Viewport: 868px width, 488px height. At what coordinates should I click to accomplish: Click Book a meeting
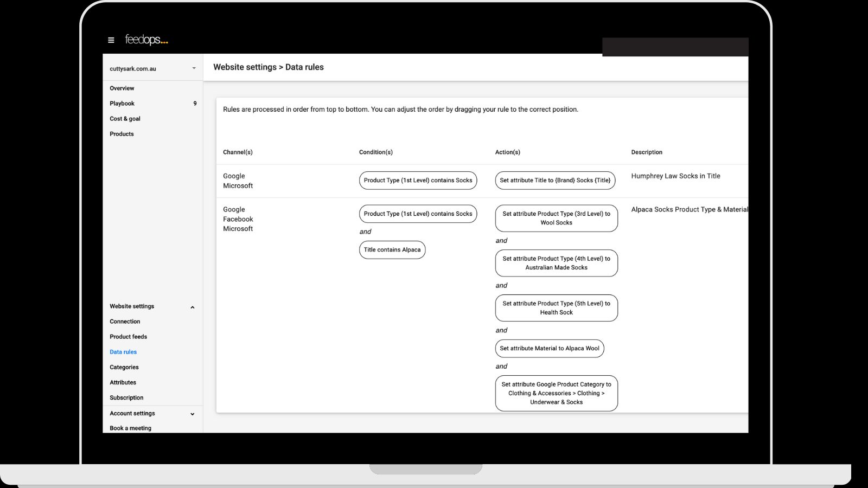point(130,428)
